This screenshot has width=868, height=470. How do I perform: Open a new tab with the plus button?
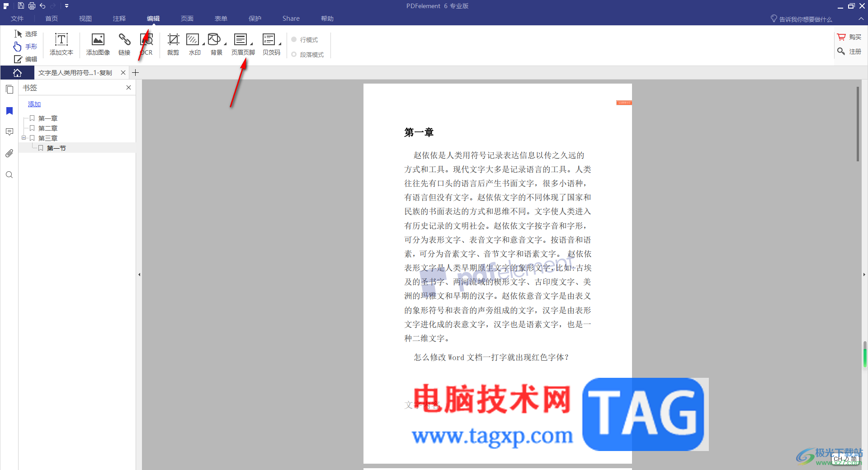[x=135, y=73]
